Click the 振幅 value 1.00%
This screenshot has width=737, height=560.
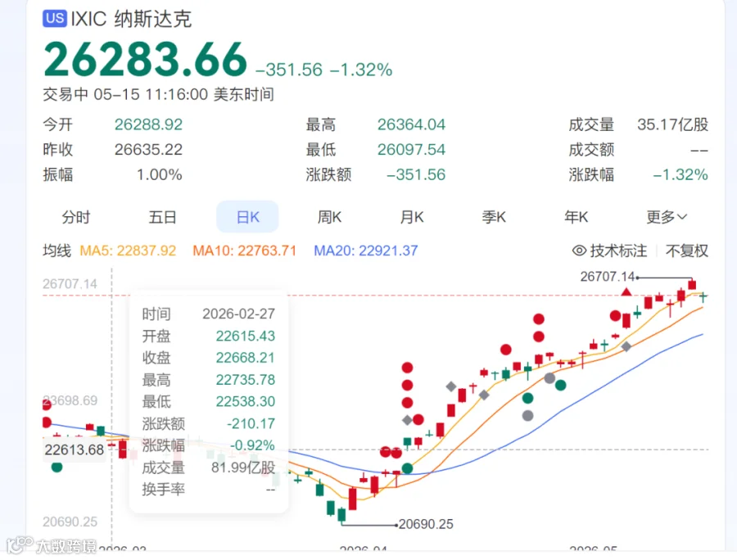(x=160, y=174)
